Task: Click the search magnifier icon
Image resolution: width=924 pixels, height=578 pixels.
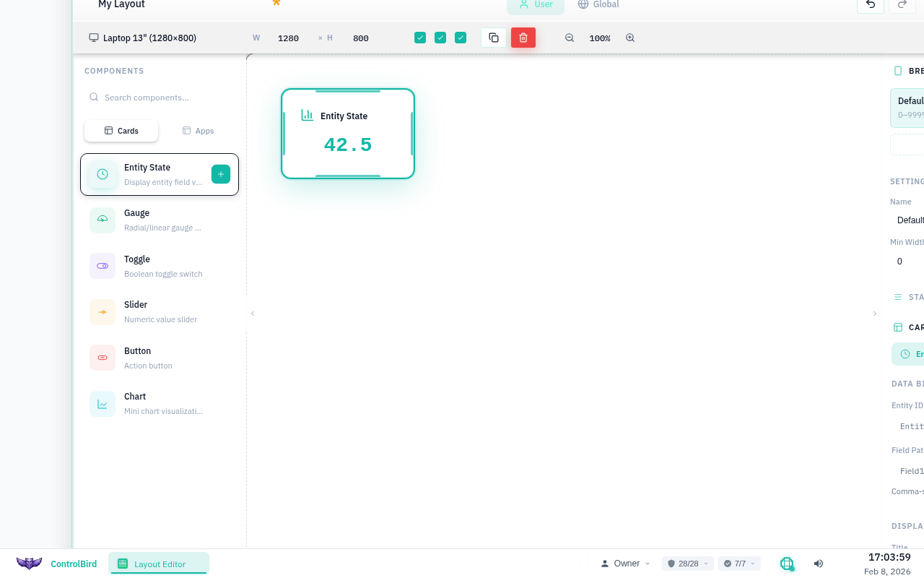Action: 94,98
